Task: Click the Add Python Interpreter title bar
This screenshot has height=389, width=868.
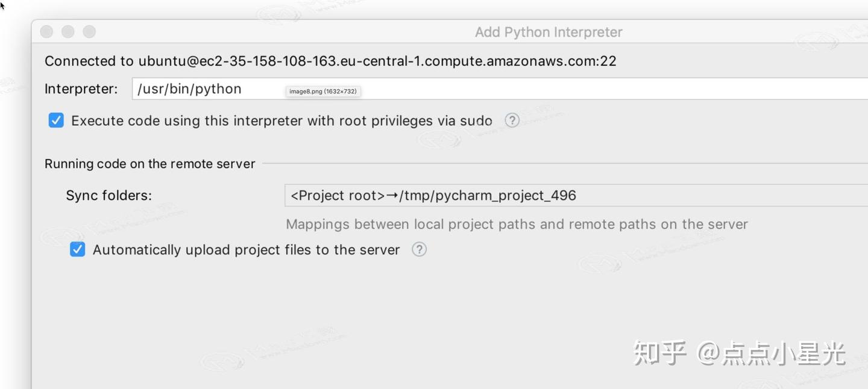Action: (549, 32)
